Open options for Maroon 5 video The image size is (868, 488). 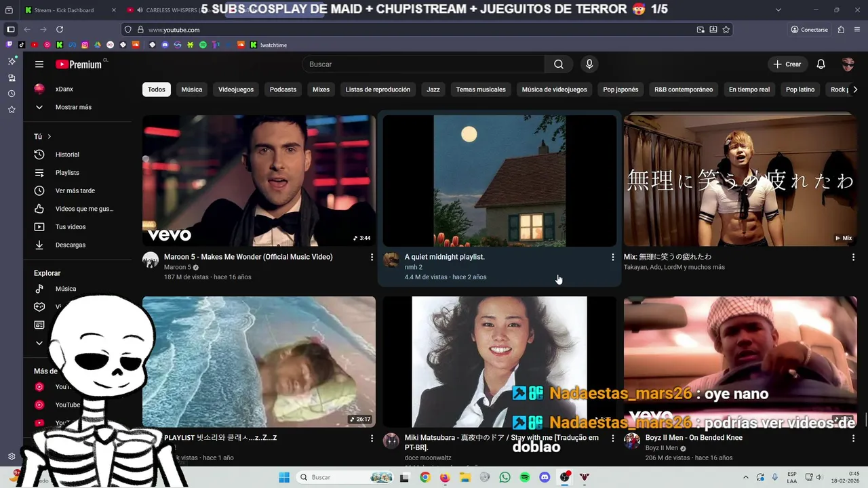(372, 258)
